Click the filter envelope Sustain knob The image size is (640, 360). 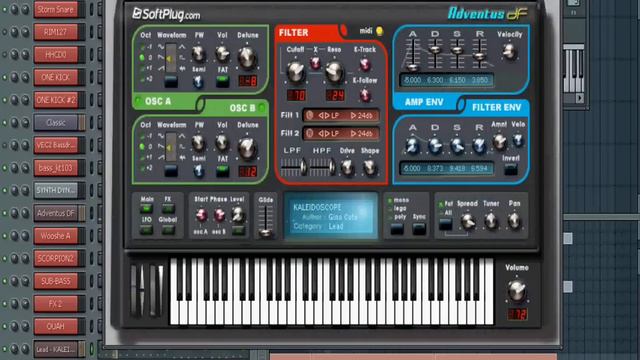tap(457, 145)
